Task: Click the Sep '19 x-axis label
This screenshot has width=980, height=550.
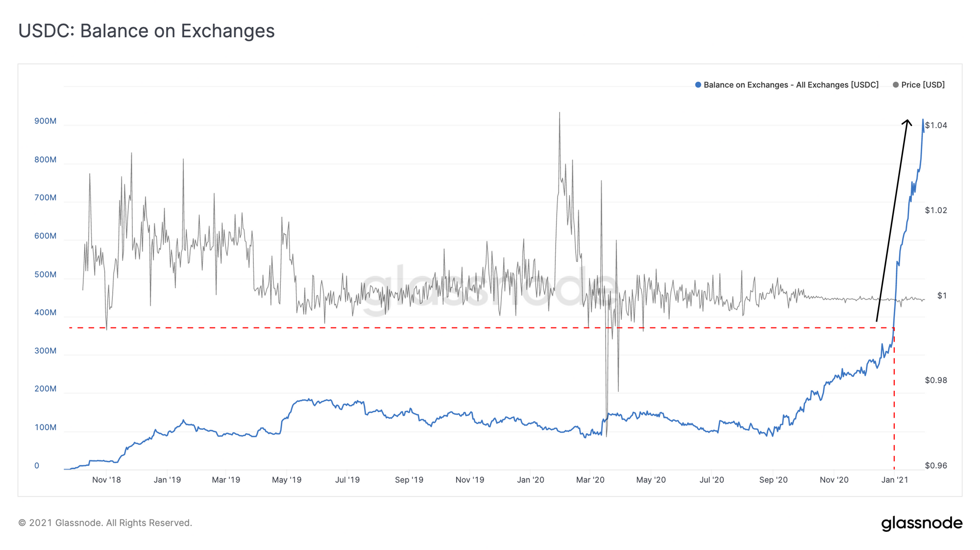Action: click(x=409, y=480)
